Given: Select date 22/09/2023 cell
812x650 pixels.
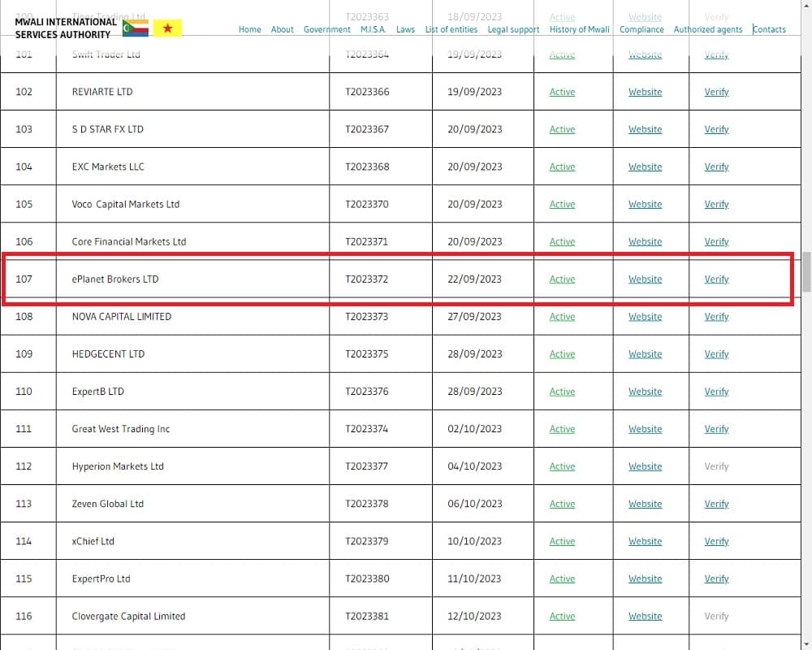Looking at the screenshot, I should [x=482, y=279].
